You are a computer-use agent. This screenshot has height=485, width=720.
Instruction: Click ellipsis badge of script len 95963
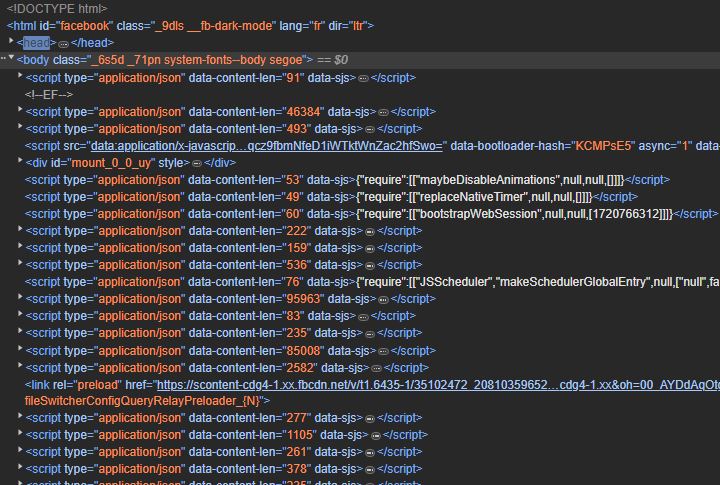click(x=383, y=299)
